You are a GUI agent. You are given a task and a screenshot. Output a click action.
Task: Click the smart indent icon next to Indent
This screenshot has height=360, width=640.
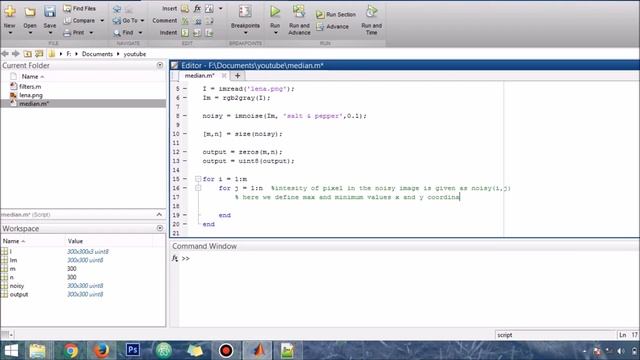pos(185,33)
